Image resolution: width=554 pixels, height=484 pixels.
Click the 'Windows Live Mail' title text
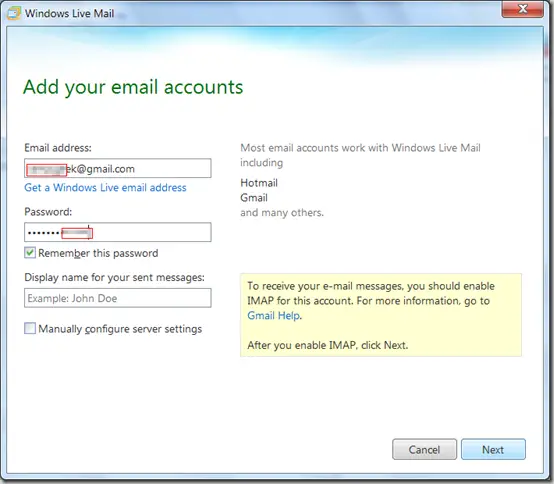(x=69, y=13)
